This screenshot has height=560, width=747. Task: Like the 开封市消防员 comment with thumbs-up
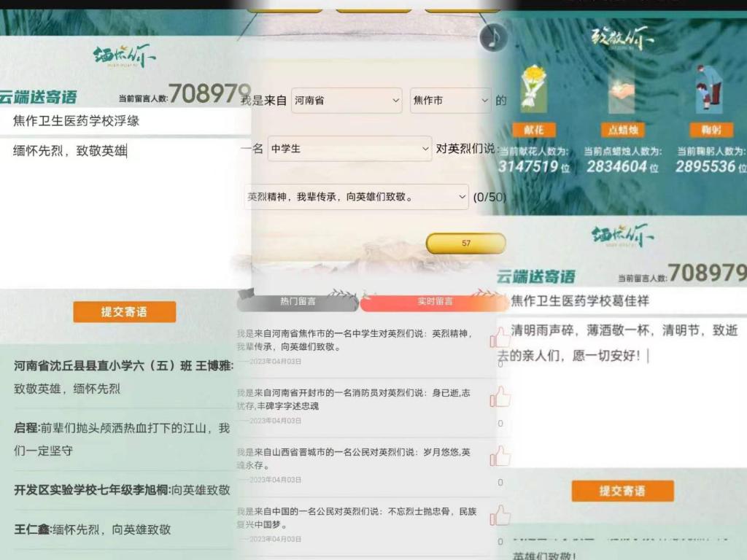500,397
